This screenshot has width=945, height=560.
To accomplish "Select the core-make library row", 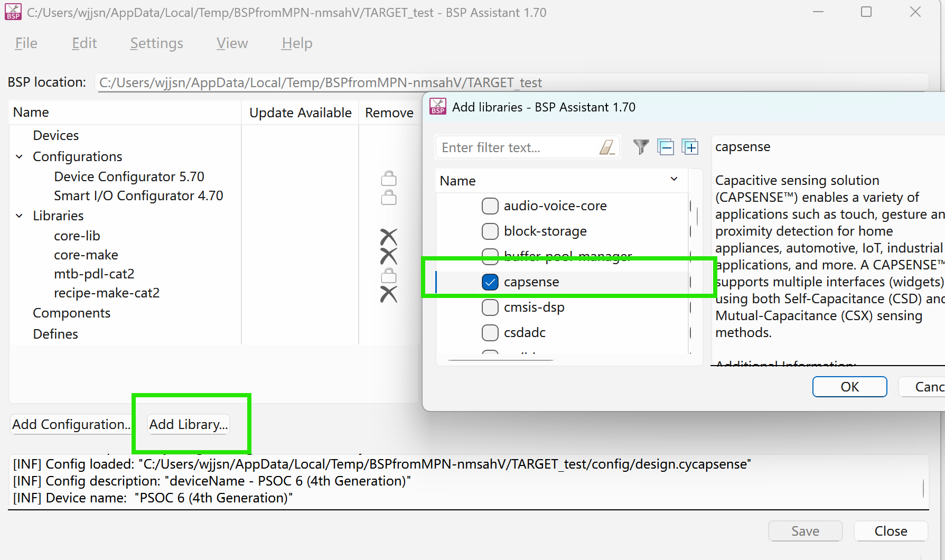I will pos(86,255).
